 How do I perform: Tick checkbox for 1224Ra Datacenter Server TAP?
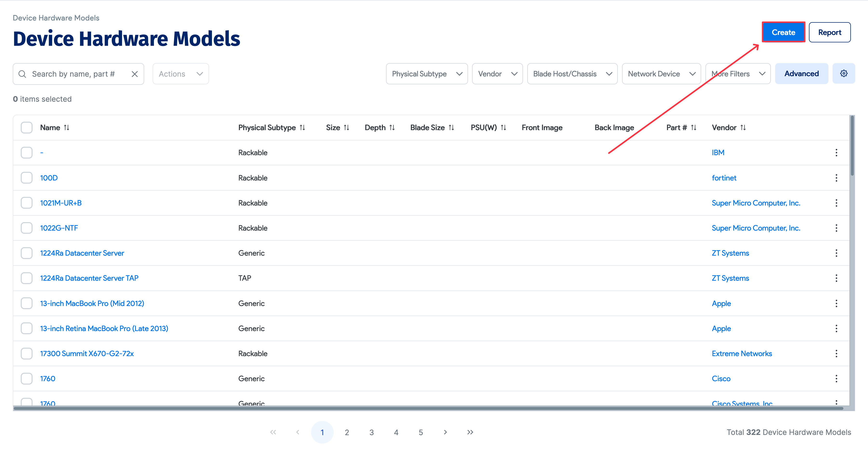click(27, 278)
